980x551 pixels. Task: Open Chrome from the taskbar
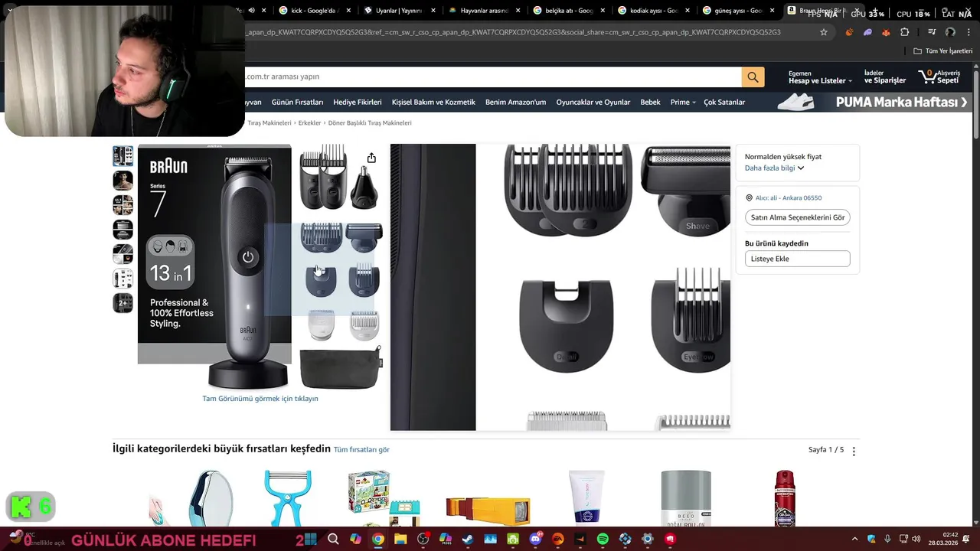pos(378,540)
